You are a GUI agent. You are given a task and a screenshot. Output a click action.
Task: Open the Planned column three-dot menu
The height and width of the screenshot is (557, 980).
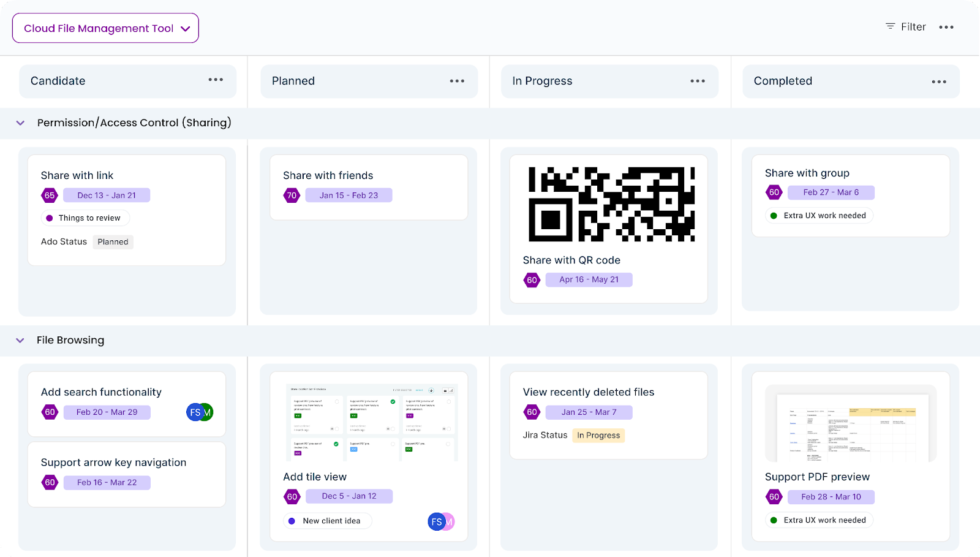tap(457, 81)
